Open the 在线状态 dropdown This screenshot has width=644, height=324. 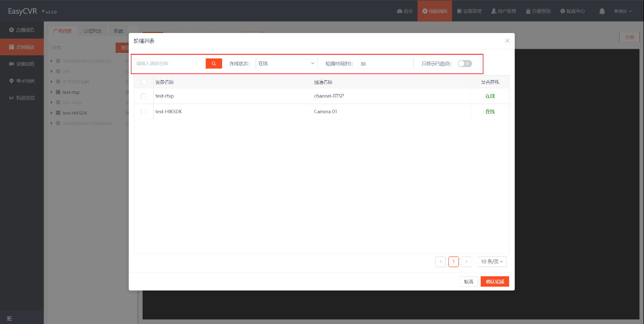[286, 63]
